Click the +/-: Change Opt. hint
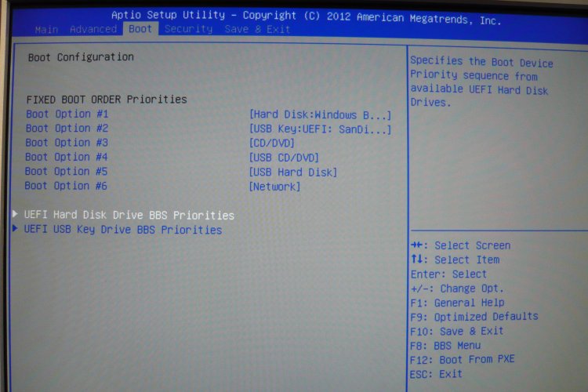Viewport: 588px width, 392px height. click(457, 289)
